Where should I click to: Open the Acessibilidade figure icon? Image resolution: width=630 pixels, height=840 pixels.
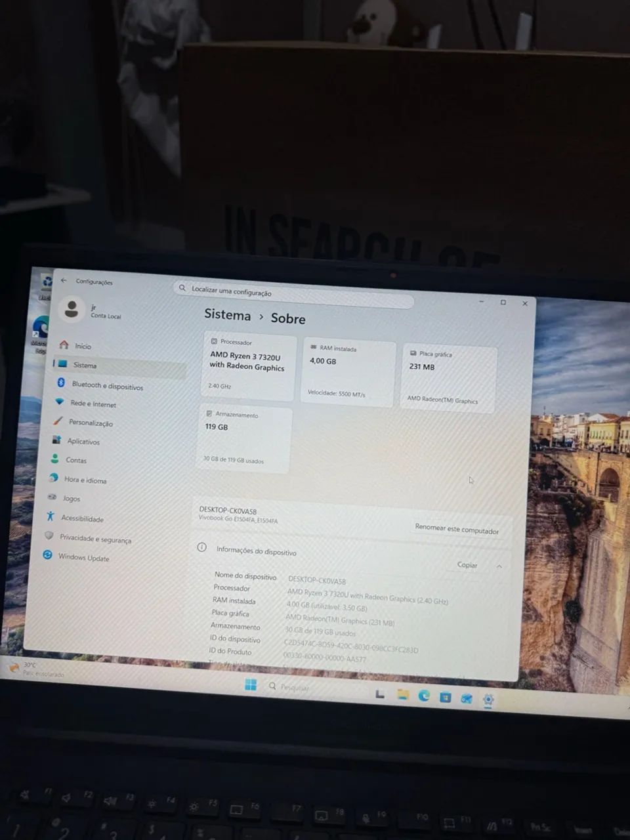(x=51, y=516)
